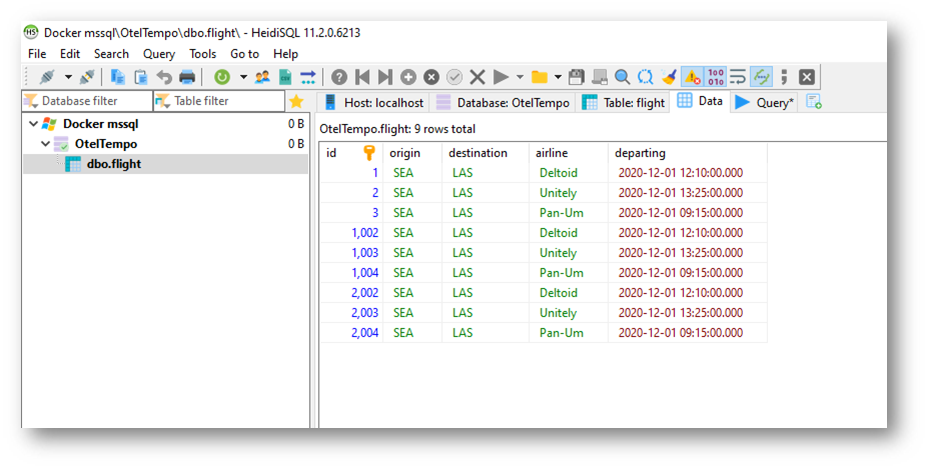
Task: Open the Go to menu
Action: [x=245, y=54]
